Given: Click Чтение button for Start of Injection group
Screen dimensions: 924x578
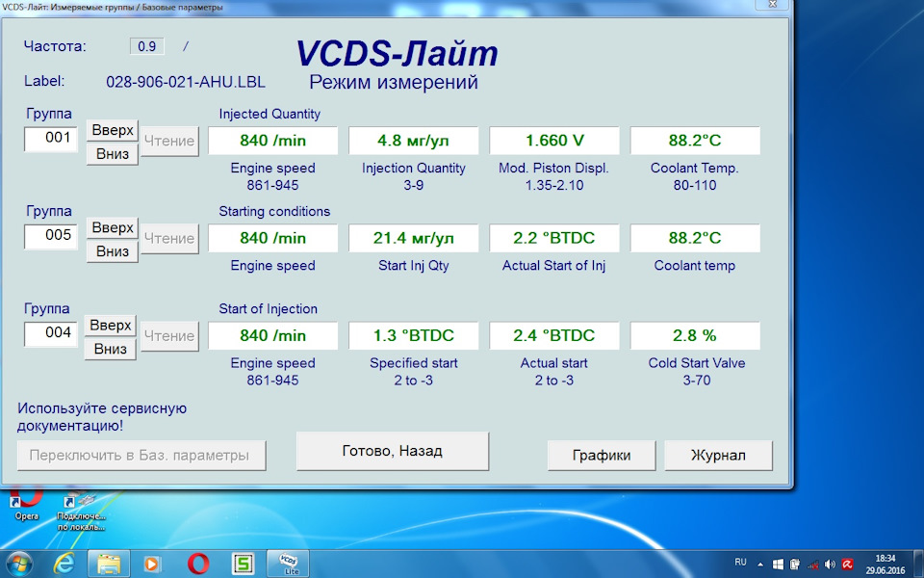Looking at the screenshot, I should click(x=169, y=335).
